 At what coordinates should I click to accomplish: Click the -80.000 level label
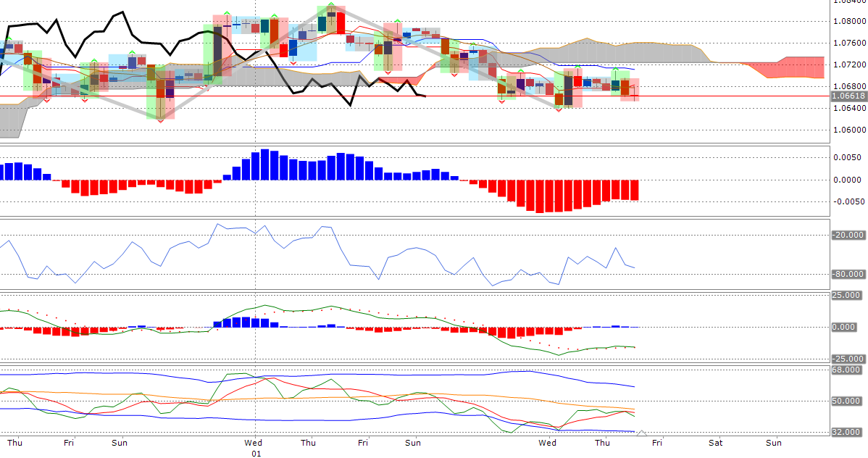848,274
